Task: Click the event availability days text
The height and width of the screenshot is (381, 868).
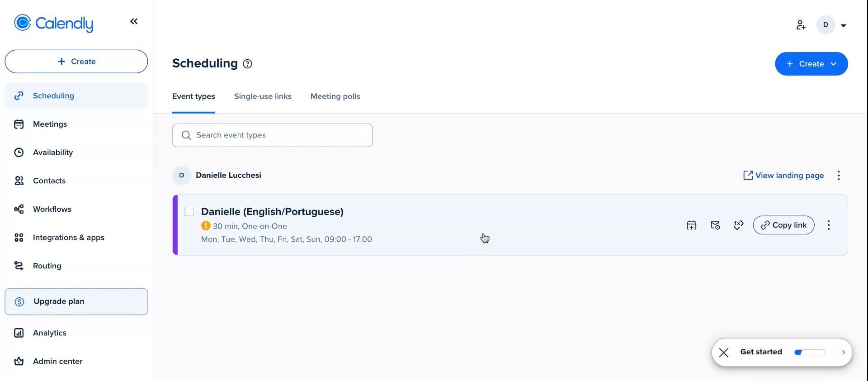Action: tap(287, 239)
